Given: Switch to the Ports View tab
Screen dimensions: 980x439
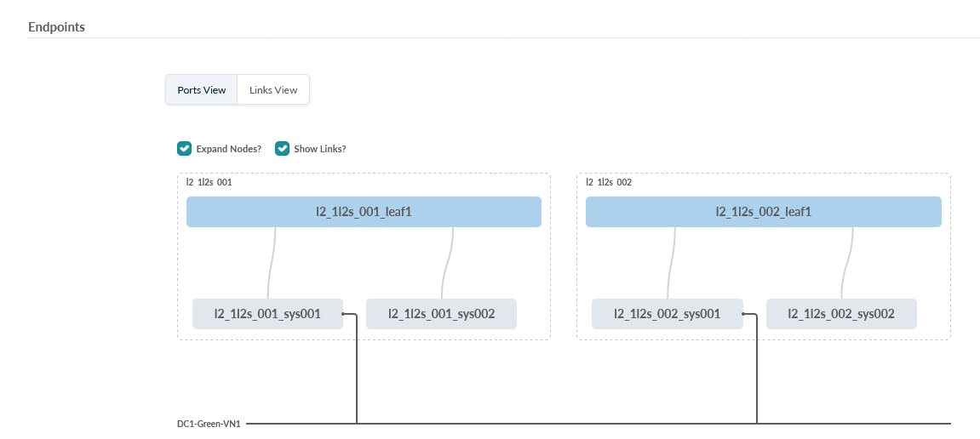Looking at the screenshot, I should pos(202,90).
